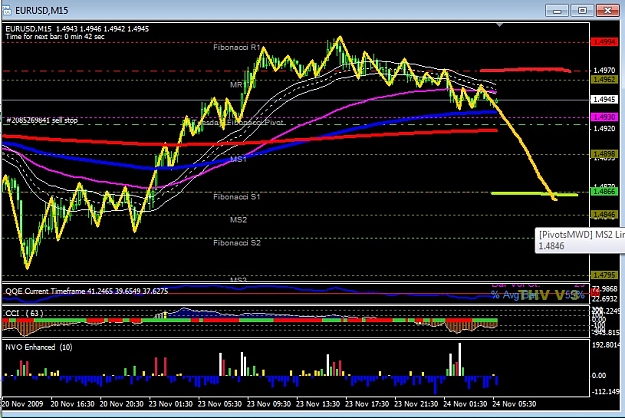Click the 1.4795 price label on the scale
Image resolution: width=625 pixels, height=418 pixels.
point(604,275)
